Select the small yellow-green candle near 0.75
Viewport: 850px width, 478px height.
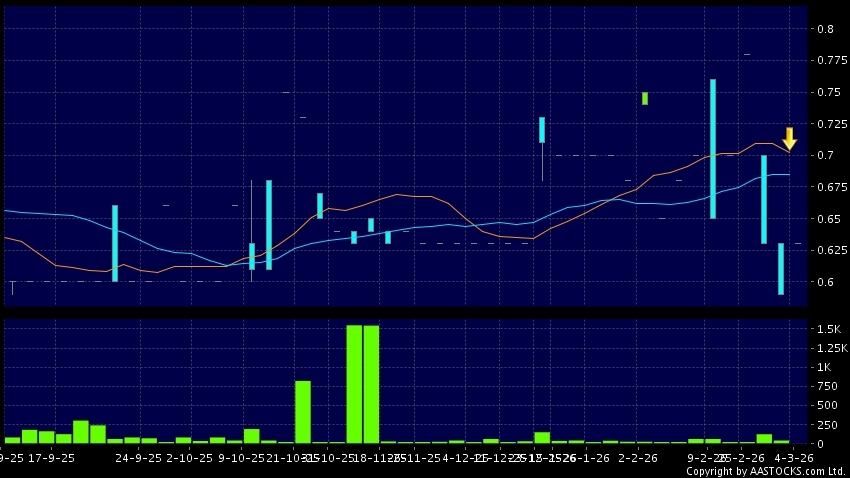pos(645,98)
